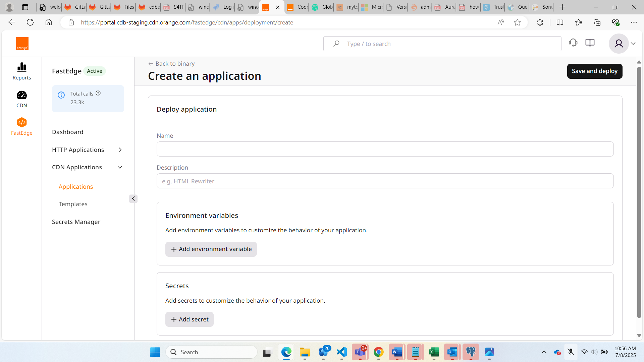Click the application Name input field

[x=385, y=149]
